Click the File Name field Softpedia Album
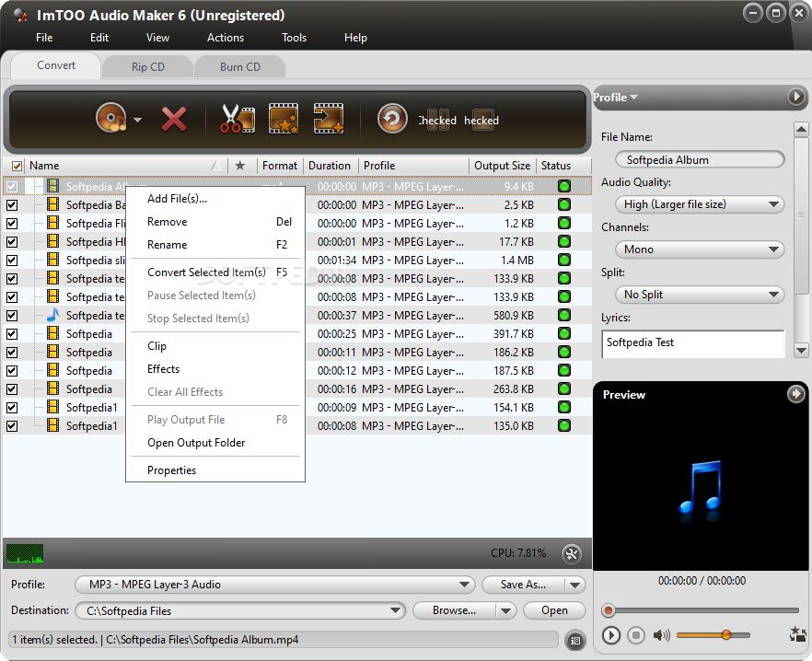 (700, 159)
